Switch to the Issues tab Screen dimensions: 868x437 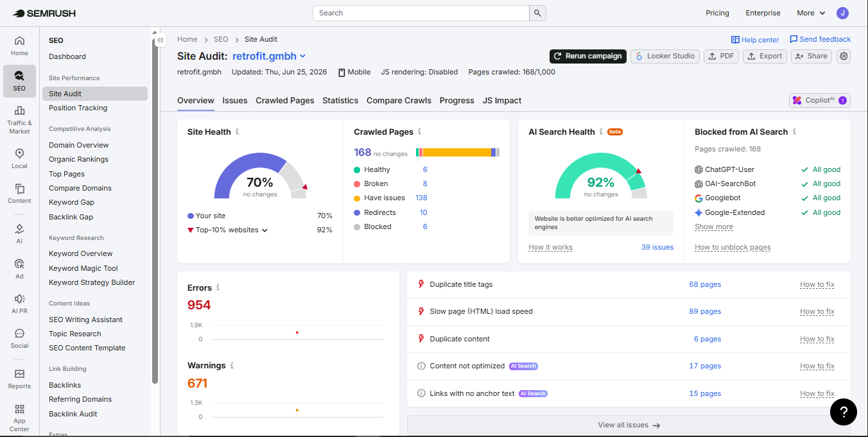click(x=235, y=100)
